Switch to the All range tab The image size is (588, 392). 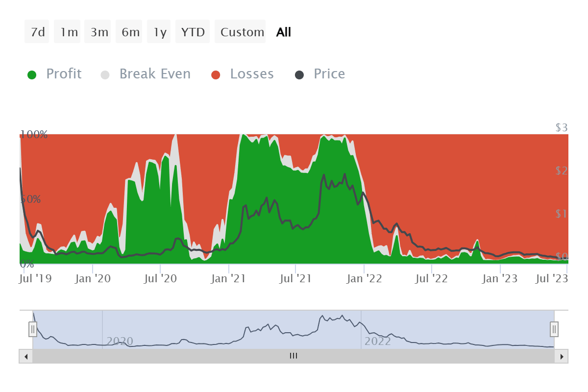(283, 31)
